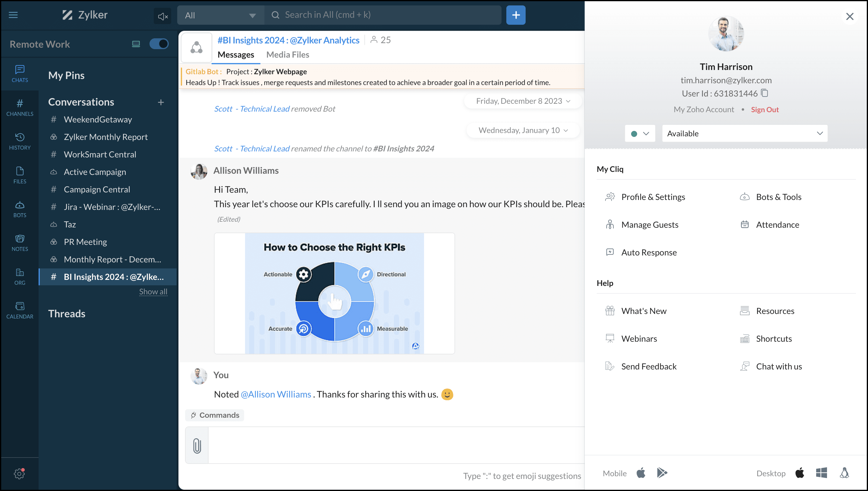Click the channel avatar icon

tap(197, 48)
